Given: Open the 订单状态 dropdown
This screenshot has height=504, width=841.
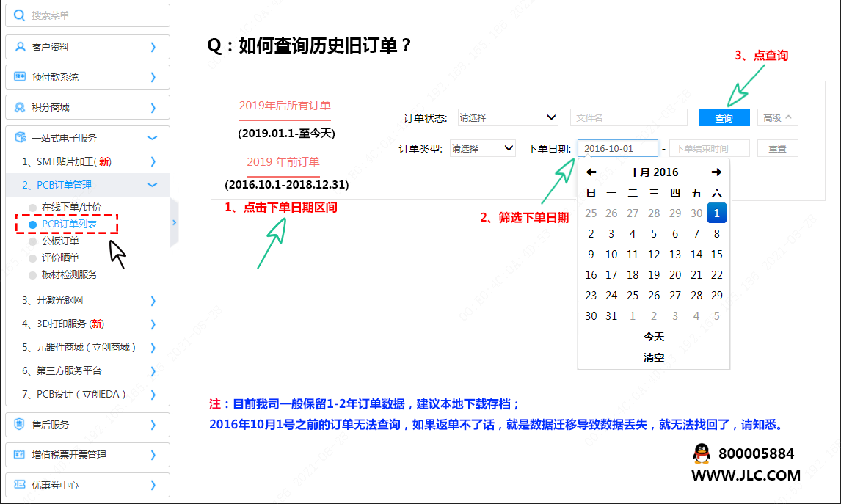Looking at the screenshot, I should tap(508, 117).
